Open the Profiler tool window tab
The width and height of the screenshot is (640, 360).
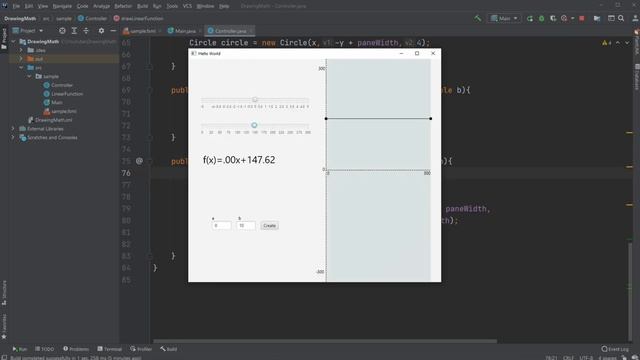coord(141,349)
